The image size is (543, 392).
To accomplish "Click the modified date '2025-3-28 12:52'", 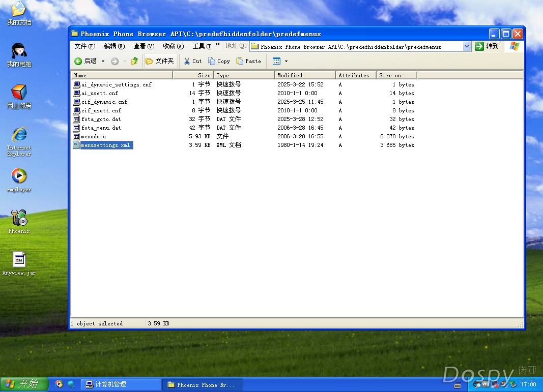I will click(x=300, y=119).
